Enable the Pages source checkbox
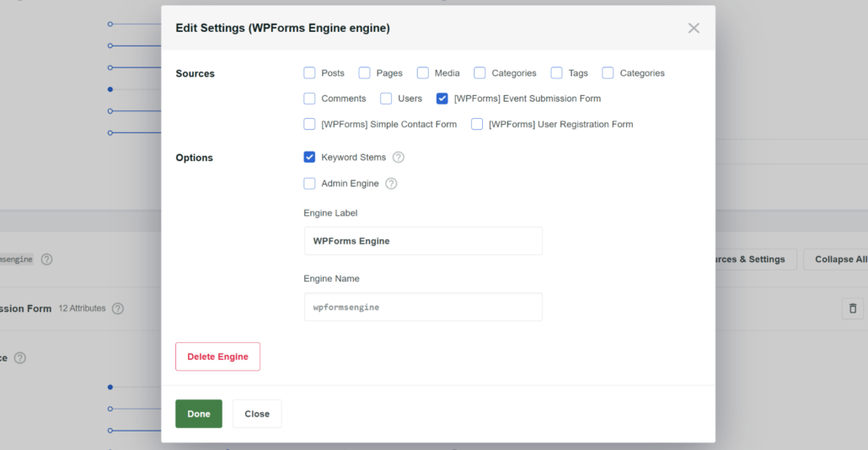Viewport: 868px width, 450px height. [364, 73]
